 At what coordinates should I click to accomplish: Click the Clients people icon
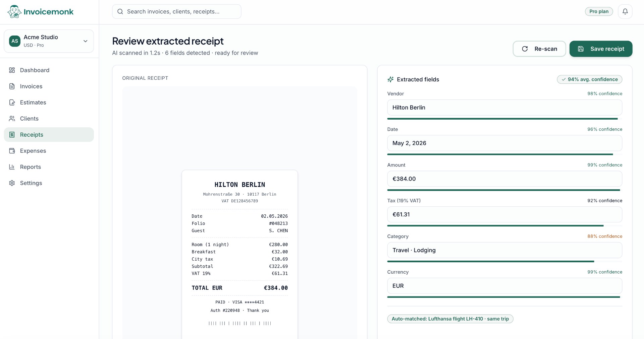tap(12, 118)
